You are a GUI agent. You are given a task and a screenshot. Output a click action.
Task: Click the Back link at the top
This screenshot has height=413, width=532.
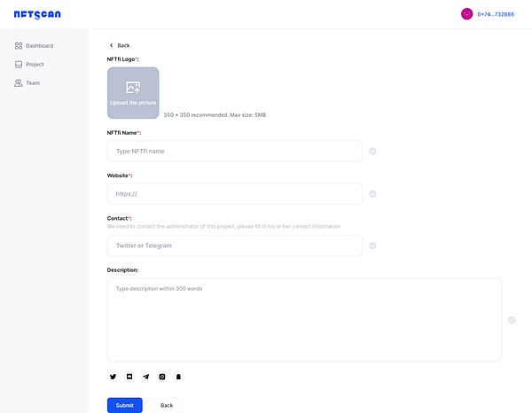[119, 45]
